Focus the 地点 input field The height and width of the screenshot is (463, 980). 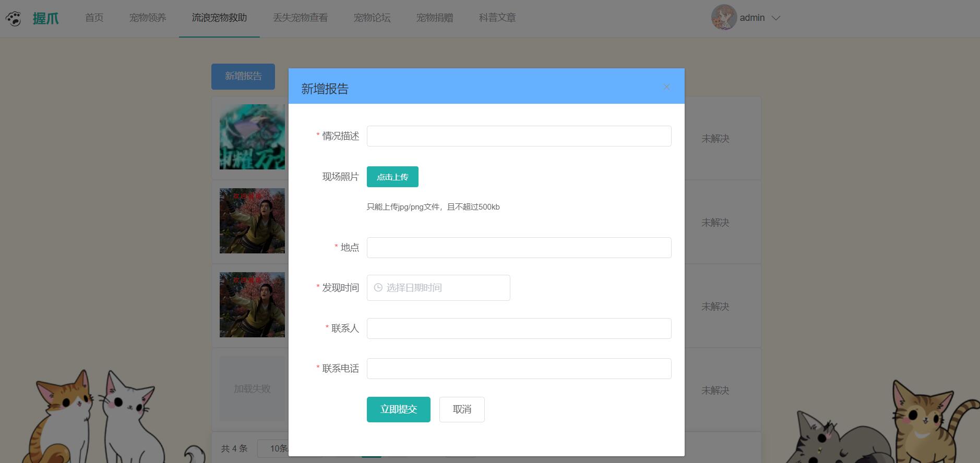(x=519, y=248)
